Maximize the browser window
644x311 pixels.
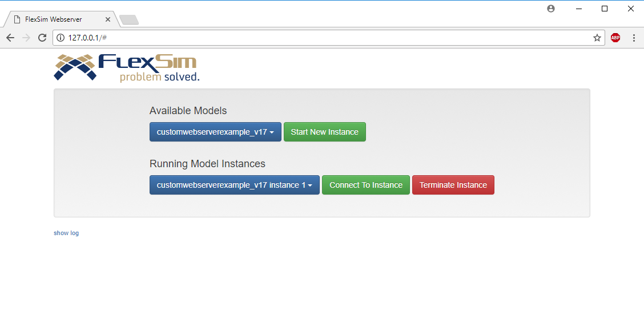click(605, 9)
